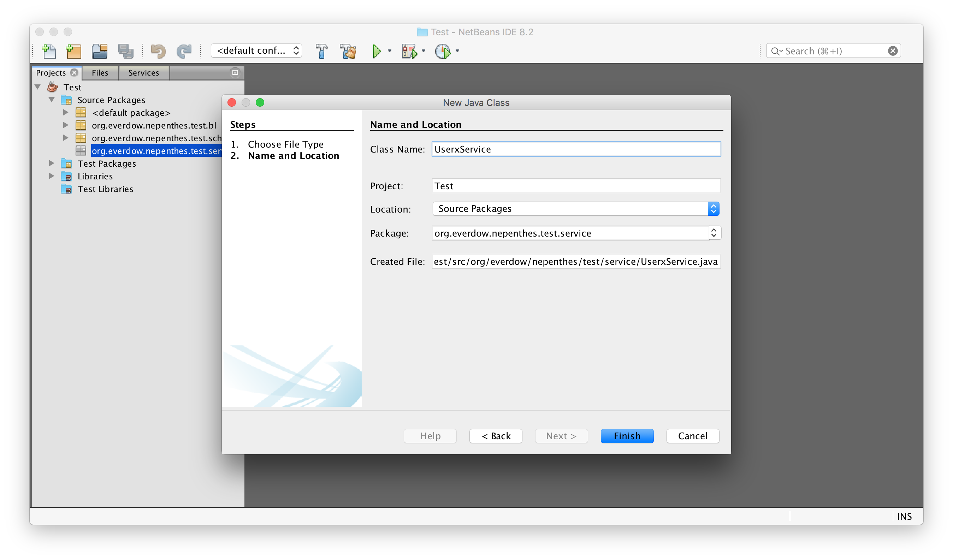
Task: Select the Source Packages tree label
Action: [112, 100]
